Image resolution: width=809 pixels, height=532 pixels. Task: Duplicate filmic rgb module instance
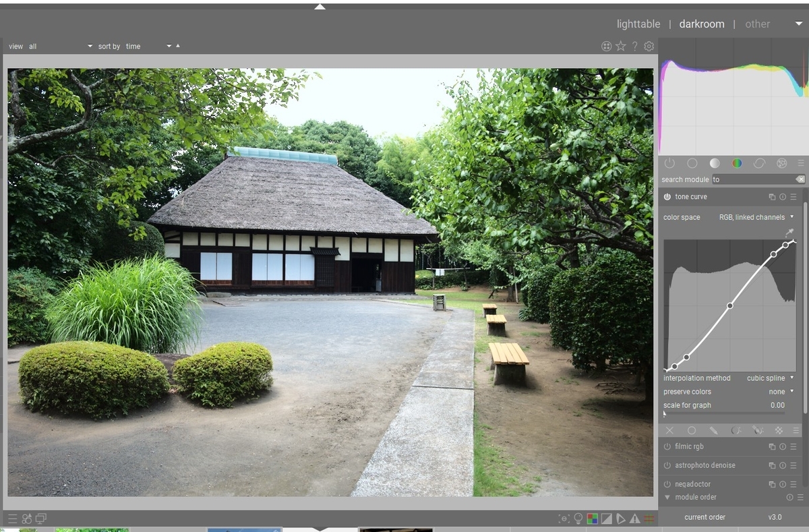click(772, 446)
